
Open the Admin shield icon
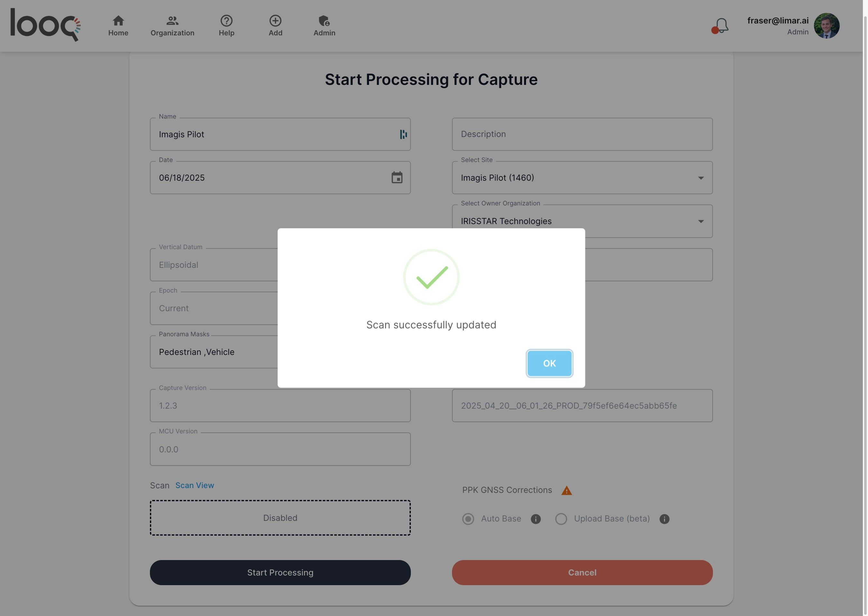tap(324, 21)
